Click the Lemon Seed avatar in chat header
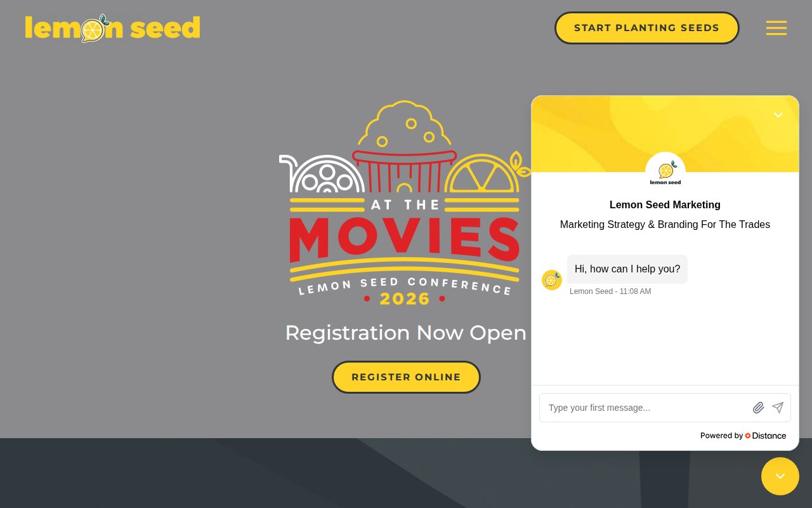812x508 pixels. pos(665,172)
